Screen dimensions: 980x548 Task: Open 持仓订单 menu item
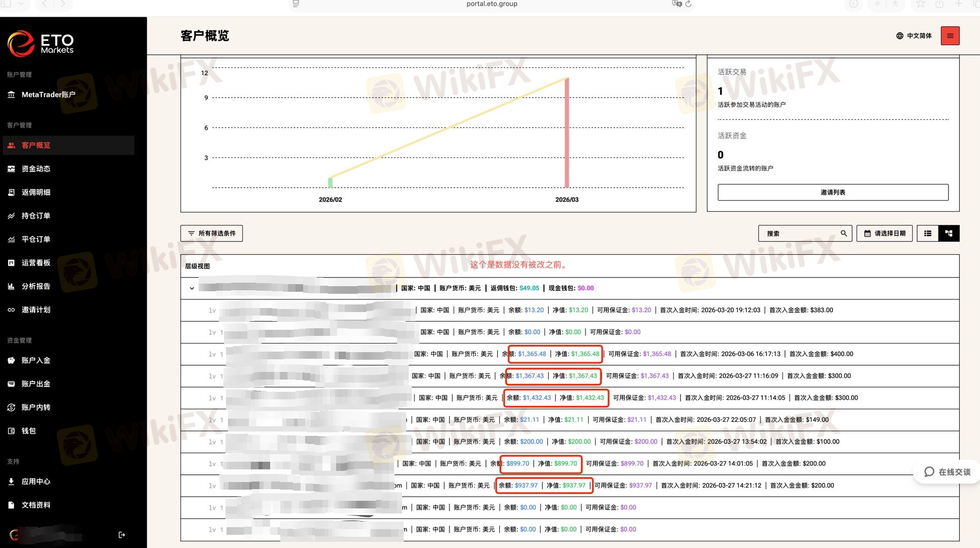click(36, 216)
